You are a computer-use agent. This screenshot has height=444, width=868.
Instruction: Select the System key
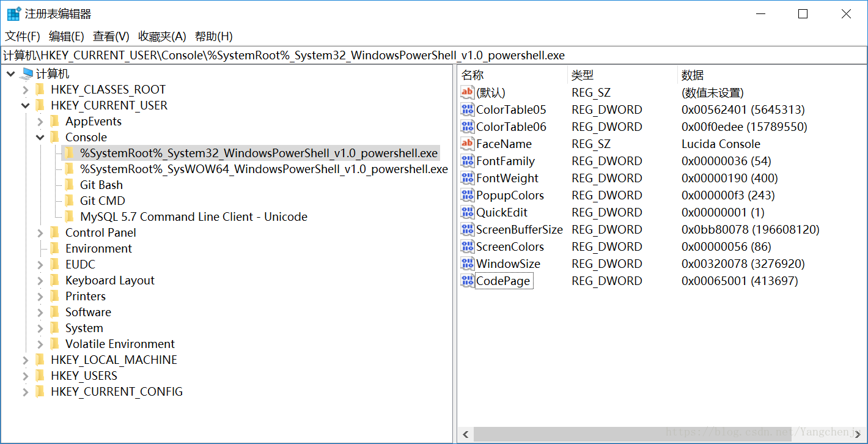pos(84,328)
